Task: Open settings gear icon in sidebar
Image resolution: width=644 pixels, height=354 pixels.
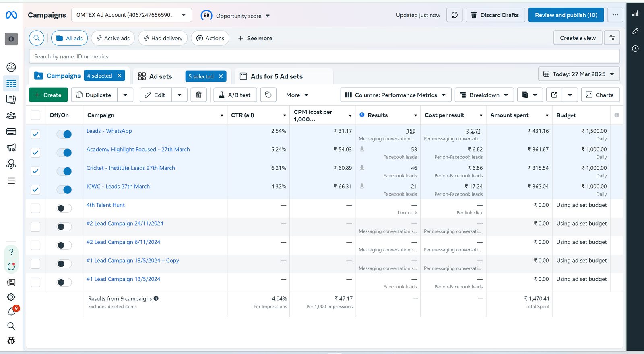Action: [x=11, y=297]
